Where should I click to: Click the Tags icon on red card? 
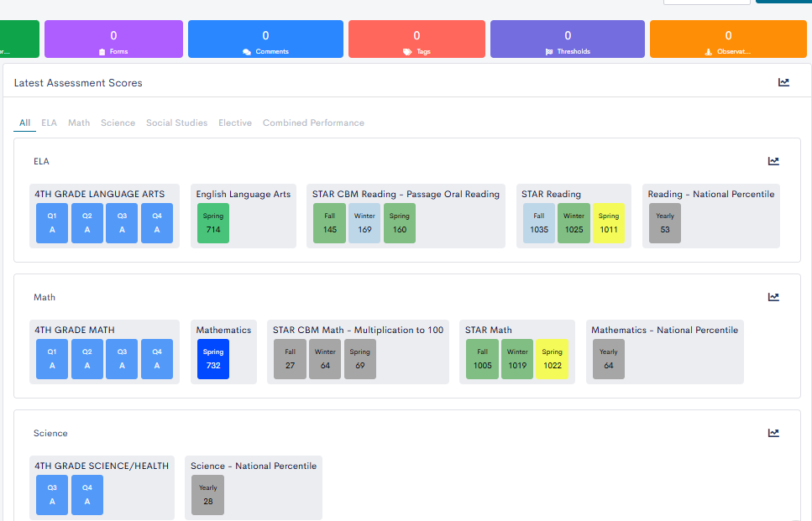tap(407, 52)
